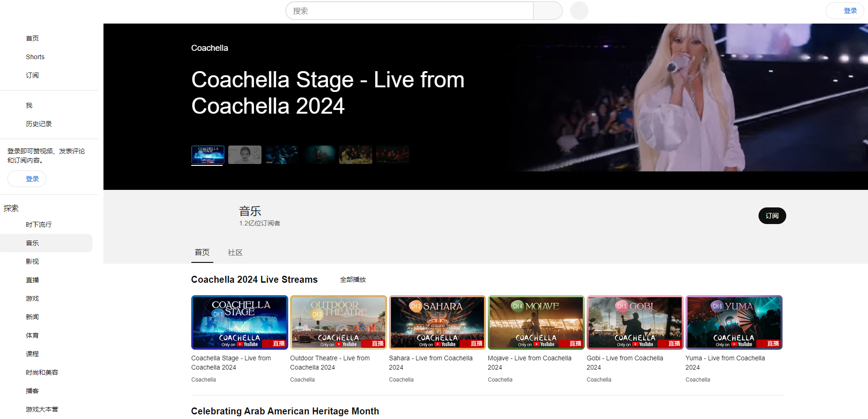The height and width of the screenshot is (419, 868).
Task: Select the third banner carousel thumbnail
Action: (282, 155)
